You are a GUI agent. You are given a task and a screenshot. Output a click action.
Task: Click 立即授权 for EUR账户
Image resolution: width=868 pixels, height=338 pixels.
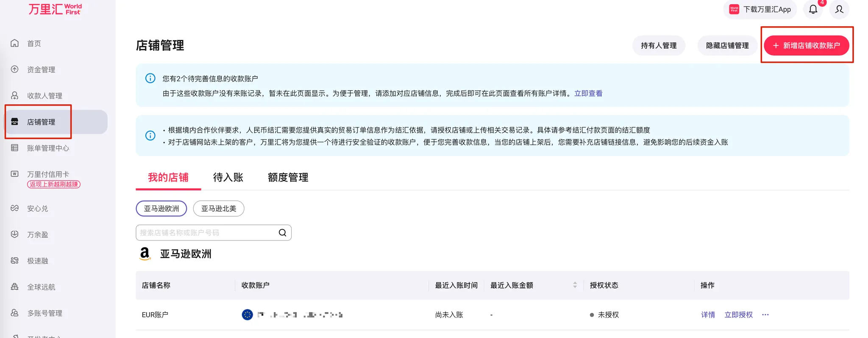[x=738, y=315]
